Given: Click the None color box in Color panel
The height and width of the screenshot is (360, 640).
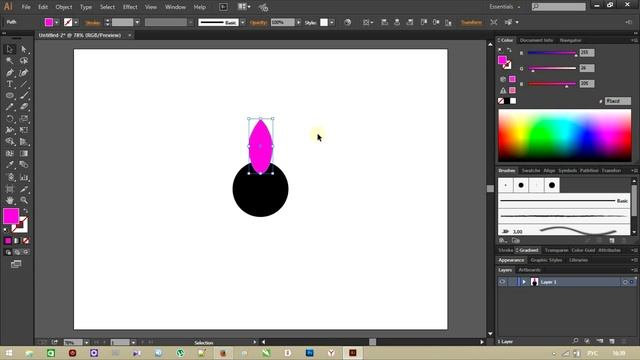Looking at the screenshot, I should [501, 101].
